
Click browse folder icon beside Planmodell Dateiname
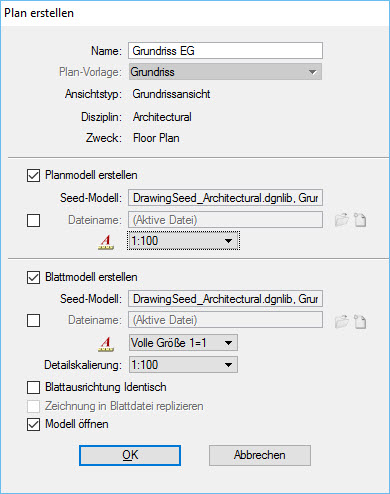[342, 220]
